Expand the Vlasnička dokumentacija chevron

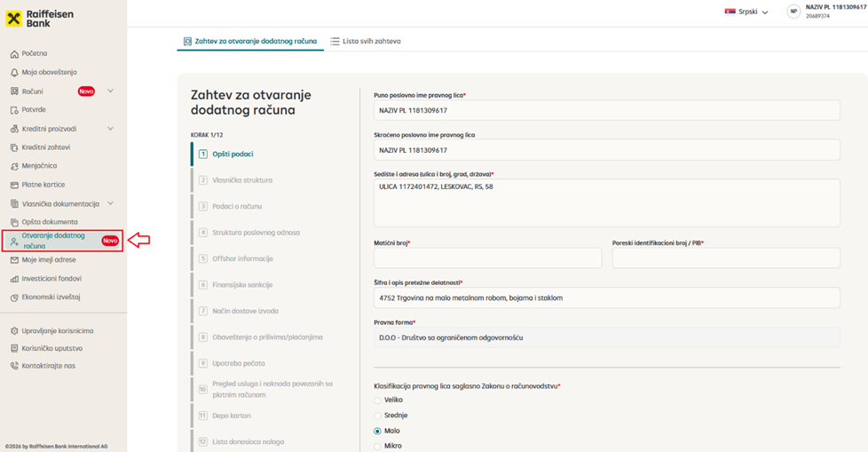(x=110, y=203)
